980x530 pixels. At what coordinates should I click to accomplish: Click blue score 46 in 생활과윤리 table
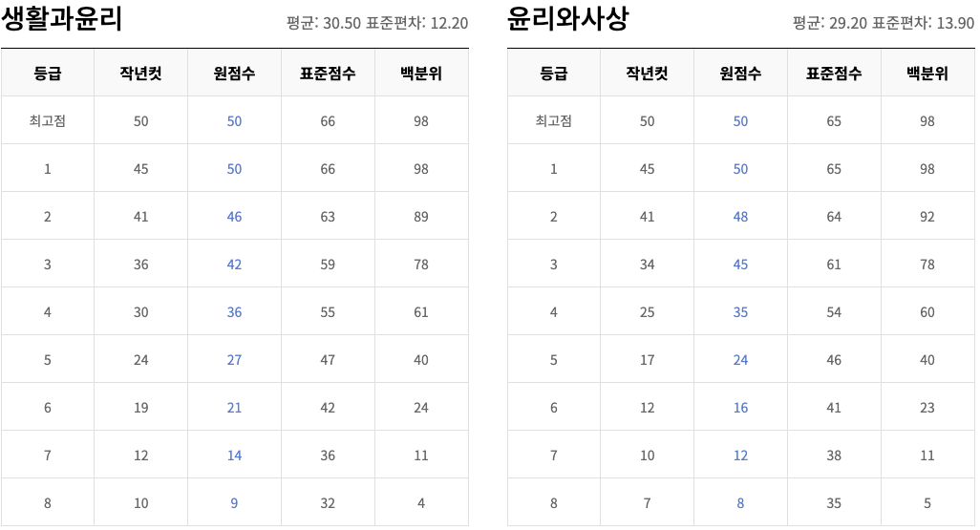tap(234, 217)
